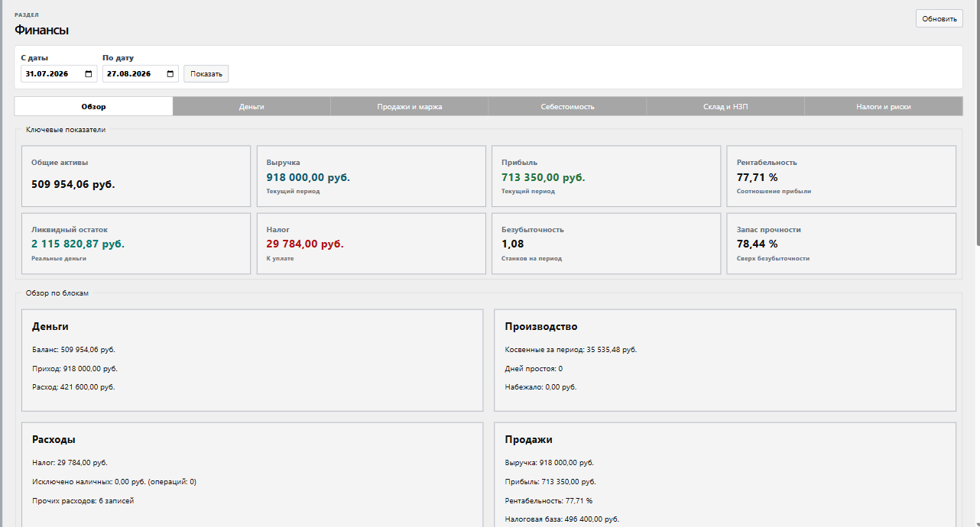Click the 'Станков на период' caption

[x=532, y=259]
